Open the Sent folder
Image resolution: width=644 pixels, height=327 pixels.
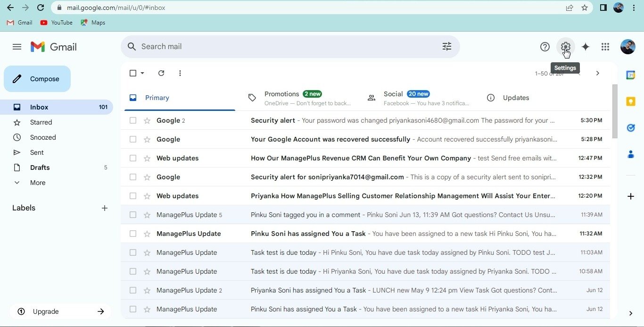click(57, 152)
